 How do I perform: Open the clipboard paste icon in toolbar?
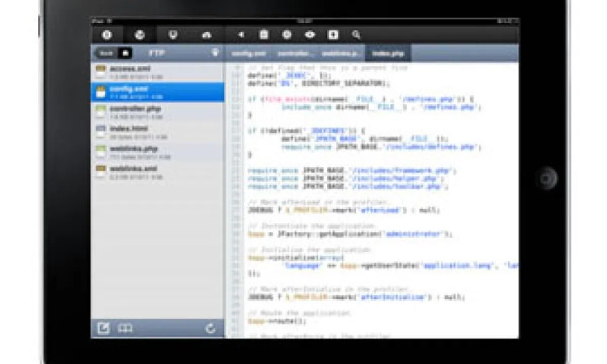tap(264, 35)
